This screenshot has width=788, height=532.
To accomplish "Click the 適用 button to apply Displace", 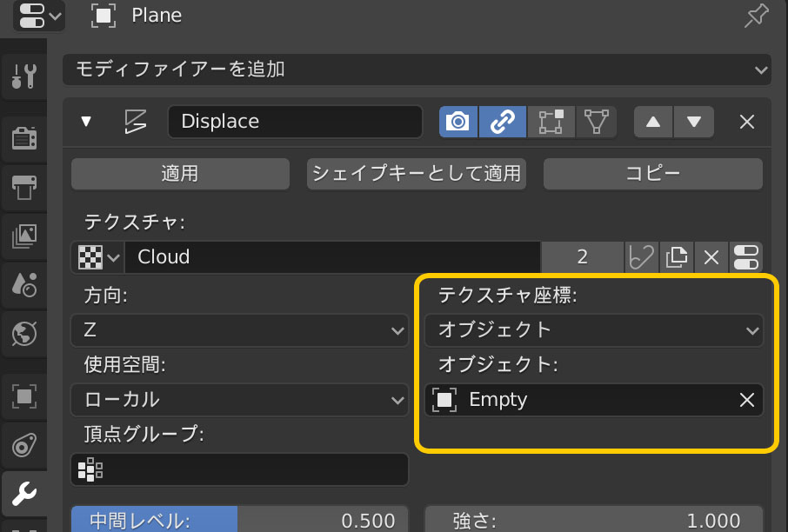I will (x=180, y=173).
